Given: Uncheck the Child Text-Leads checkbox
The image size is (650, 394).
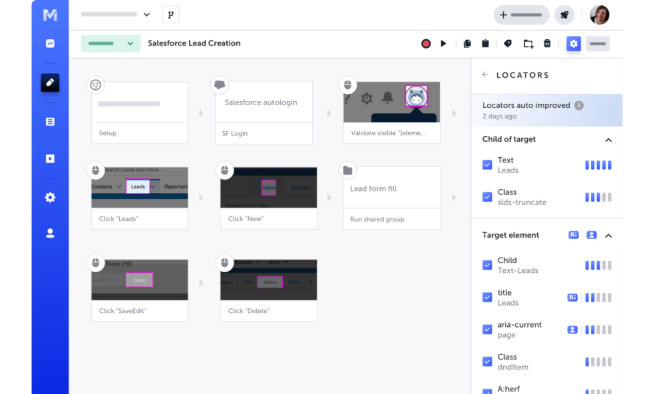Looking at the screenshot, I should point(488,265).
